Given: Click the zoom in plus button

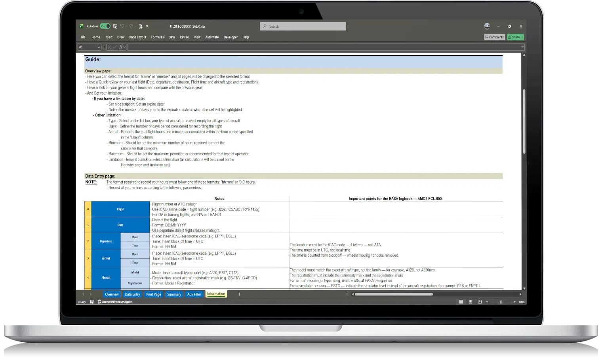Looking at the screenshot, I should (x=514, y=302).
